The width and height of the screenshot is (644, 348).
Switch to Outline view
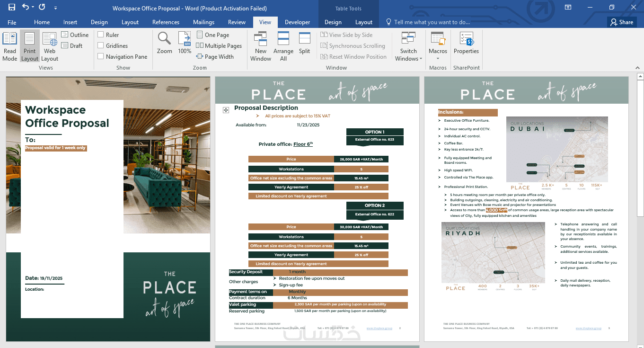pyautogui.click(x=75, y=35)
